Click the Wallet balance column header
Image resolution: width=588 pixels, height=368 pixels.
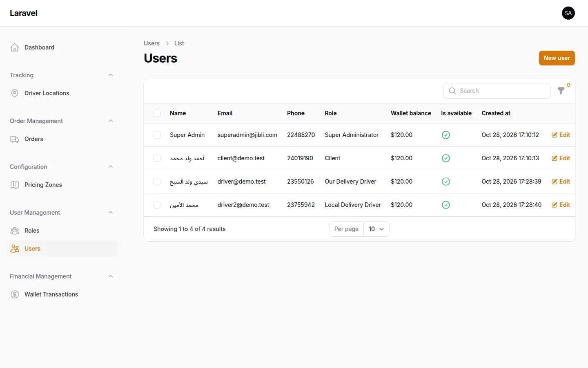(x=411, y=113)
